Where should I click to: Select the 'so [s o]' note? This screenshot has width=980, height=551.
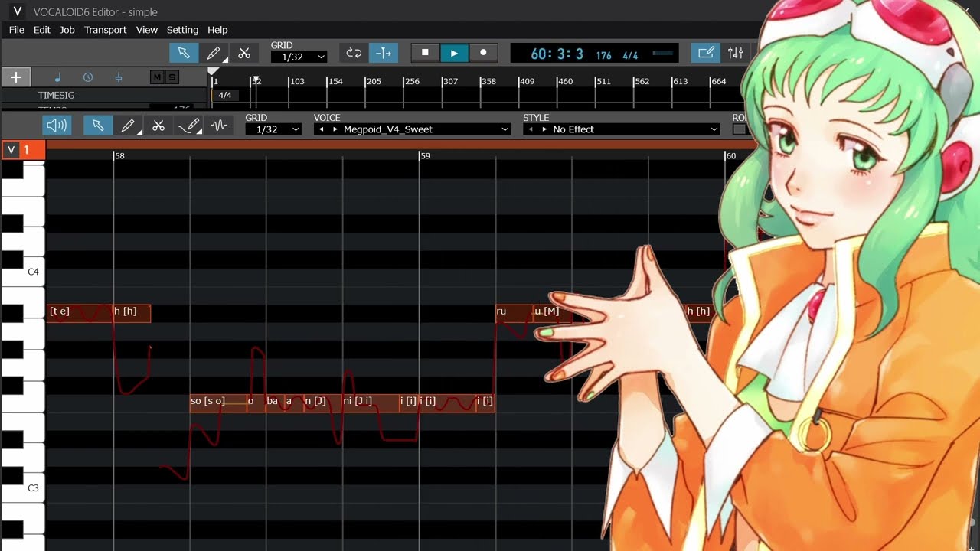(x=218, y=403)
